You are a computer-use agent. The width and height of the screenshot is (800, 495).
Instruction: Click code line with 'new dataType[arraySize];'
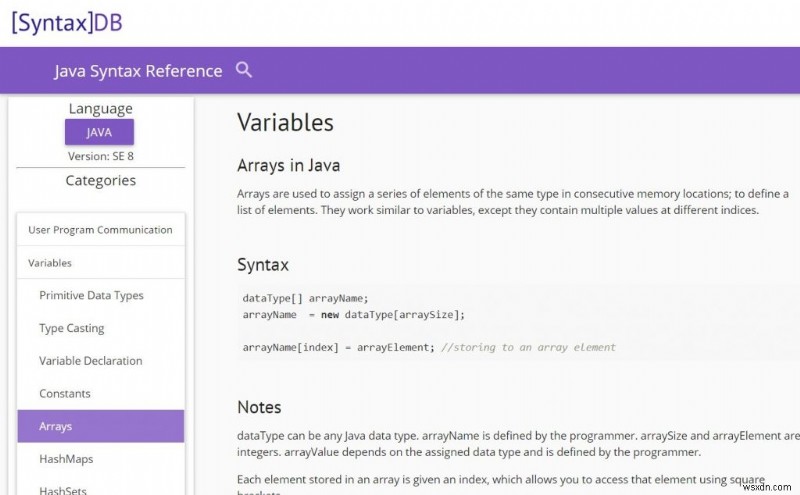(354, 314)
